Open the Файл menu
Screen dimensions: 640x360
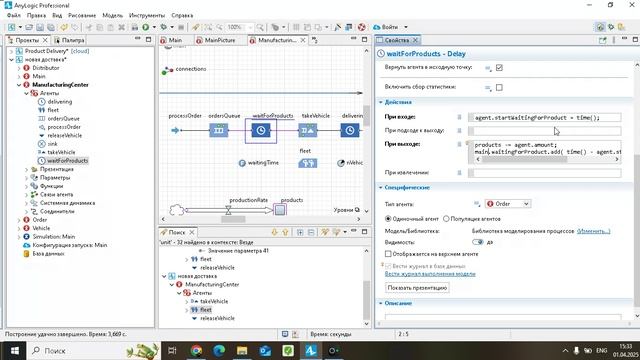click(13, 15)
